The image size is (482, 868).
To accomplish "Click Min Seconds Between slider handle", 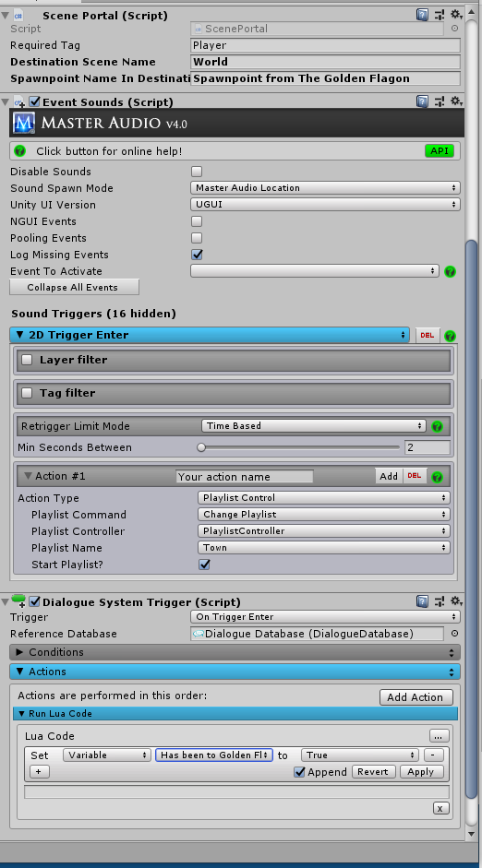I will (201, 447).
